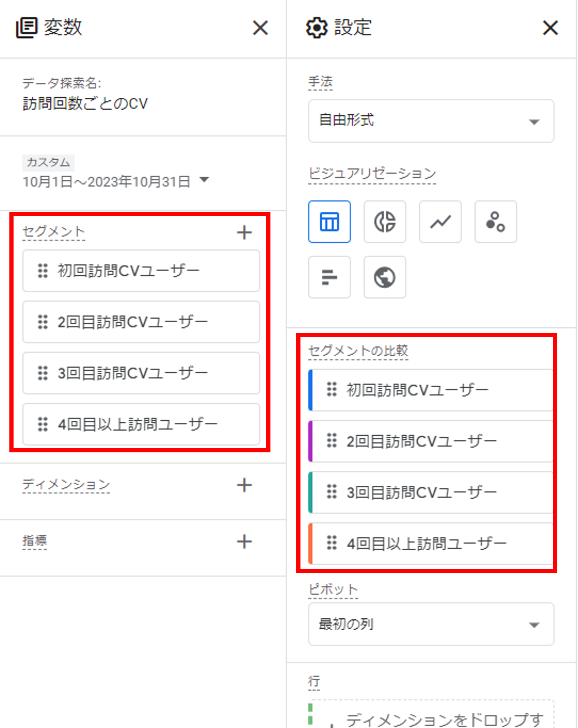Select the donut chart visualization
The width and height of the screenshot is (578, 728).
[385, 222]
